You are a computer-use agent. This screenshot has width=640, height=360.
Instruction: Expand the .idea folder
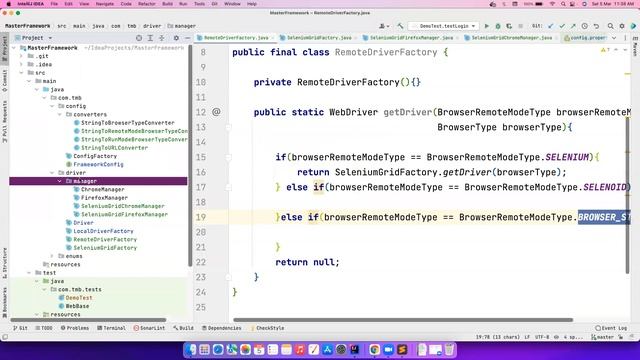tap(22, 64)
